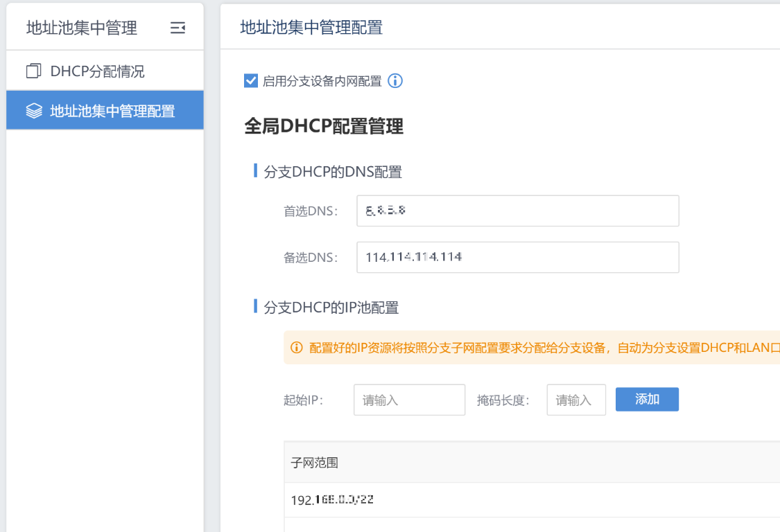This screenshot has height=532, width=780.
Task: Click the 地址池集中管理 sidebar title
Action: tap(82, 28)
